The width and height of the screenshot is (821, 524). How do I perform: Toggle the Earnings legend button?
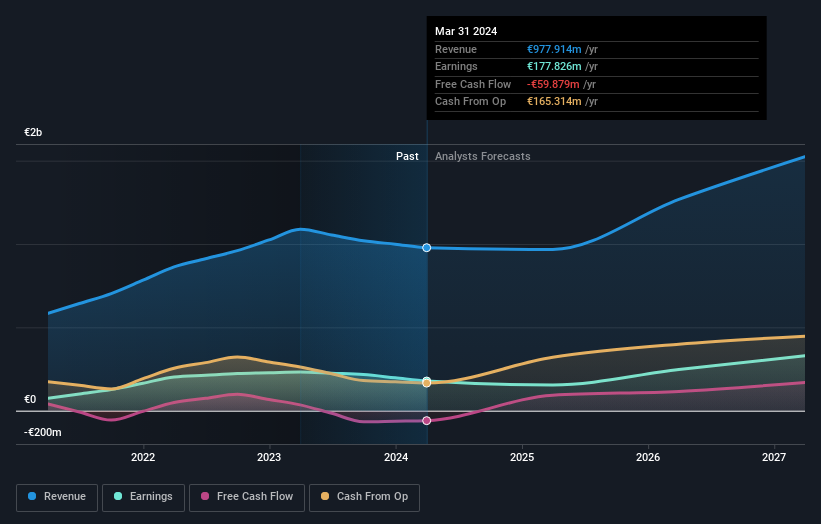tap(143, 497)
